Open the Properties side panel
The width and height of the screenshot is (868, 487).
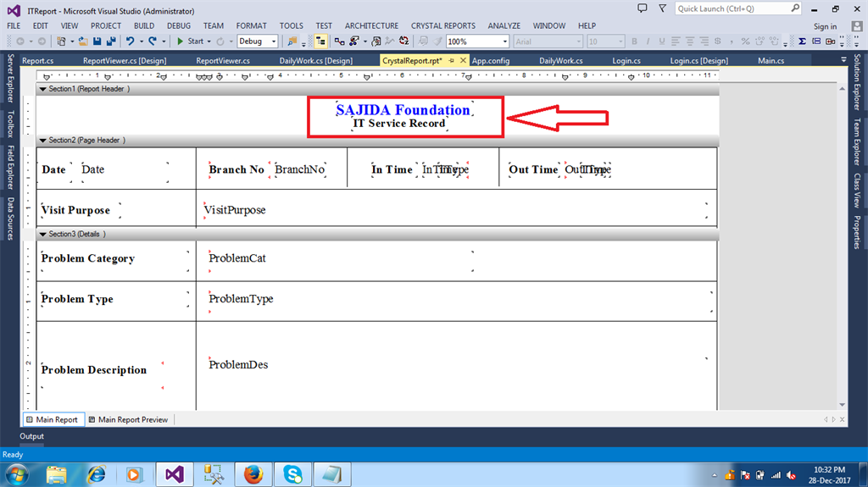[x=857, y=232]
